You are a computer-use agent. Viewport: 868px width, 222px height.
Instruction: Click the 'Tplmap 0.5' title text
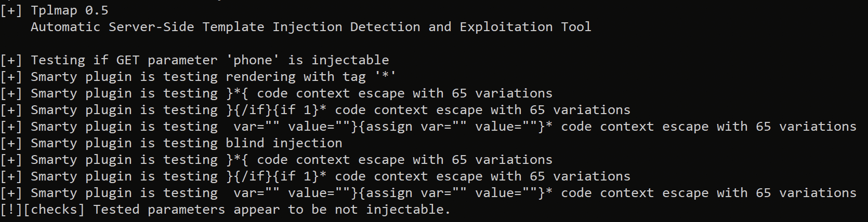coord(69,10)
